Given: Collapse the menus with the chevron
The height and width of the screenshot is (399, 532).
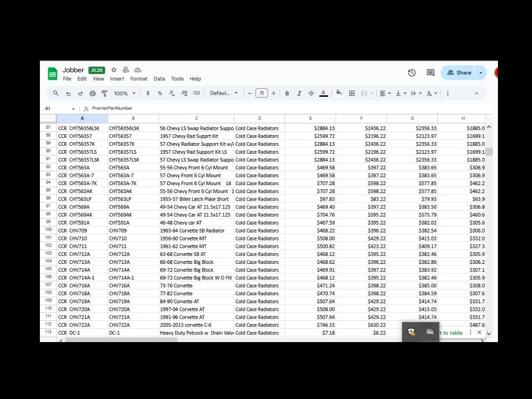Looking at the screenshot, I should [476, 93].
